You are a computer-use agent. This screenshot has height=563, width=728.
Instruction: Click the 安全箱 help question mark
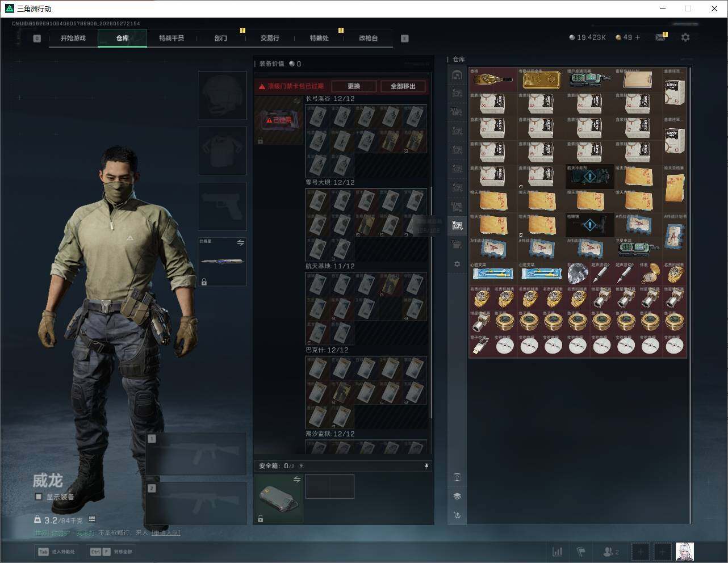tap(301, 466)
